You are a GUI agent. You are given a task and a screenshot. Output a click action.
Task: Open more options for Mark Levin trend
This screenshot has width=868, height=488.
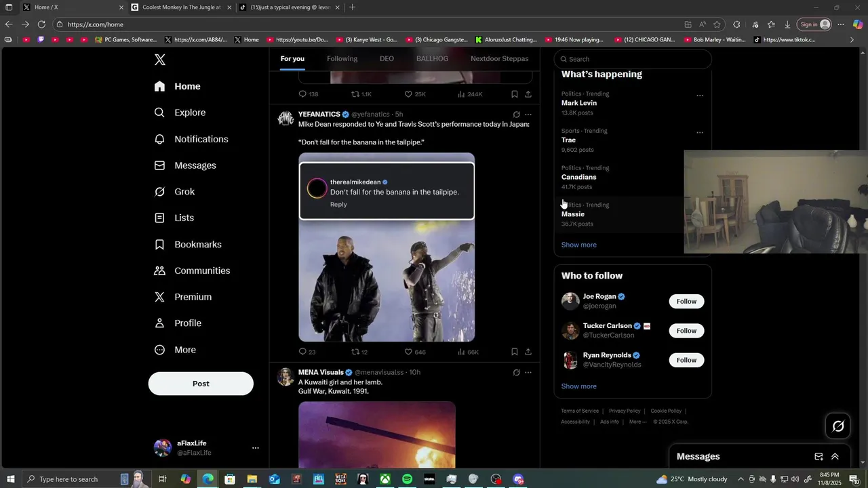pos(700,96)
